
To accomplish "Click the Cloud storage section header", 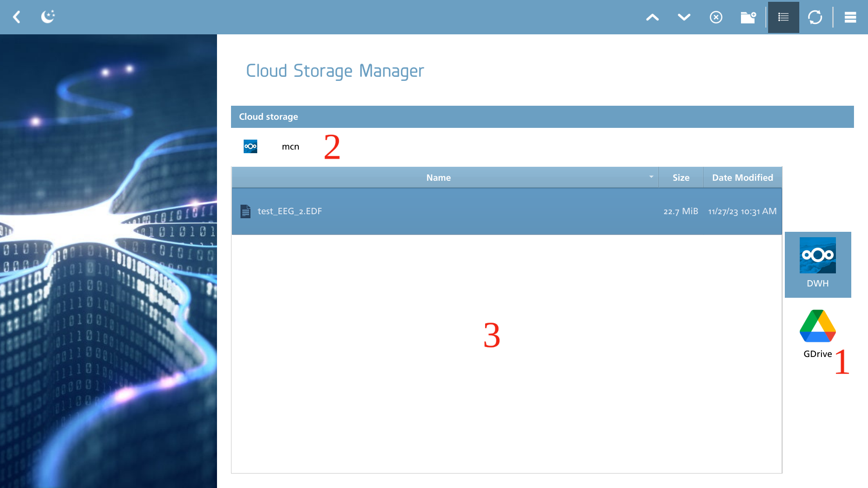I will [x=542, y=117].
